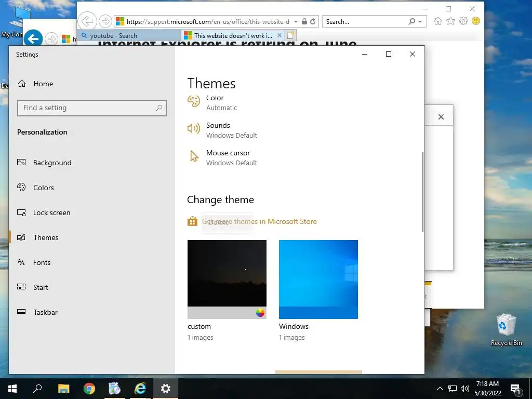Go to Colors settings page
Screen dimensions: 532x399
36,188
